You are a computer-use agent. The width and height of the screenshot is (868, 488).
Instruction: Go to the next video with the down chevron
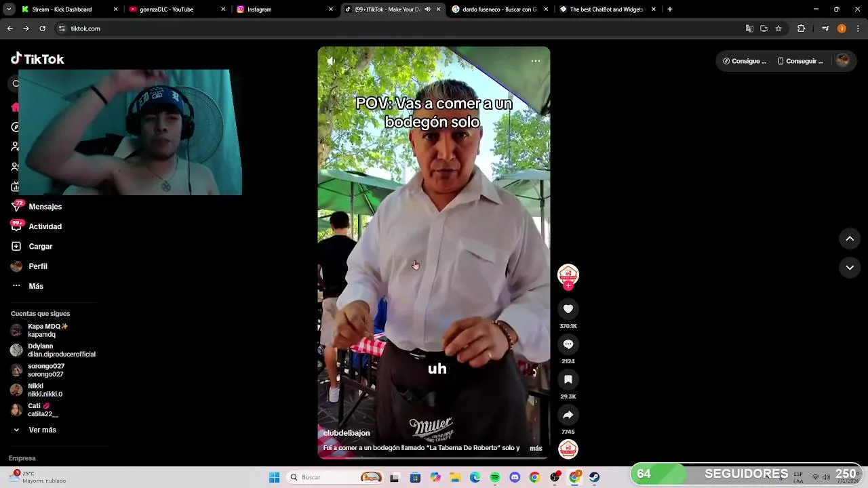[x=850, y=268]
